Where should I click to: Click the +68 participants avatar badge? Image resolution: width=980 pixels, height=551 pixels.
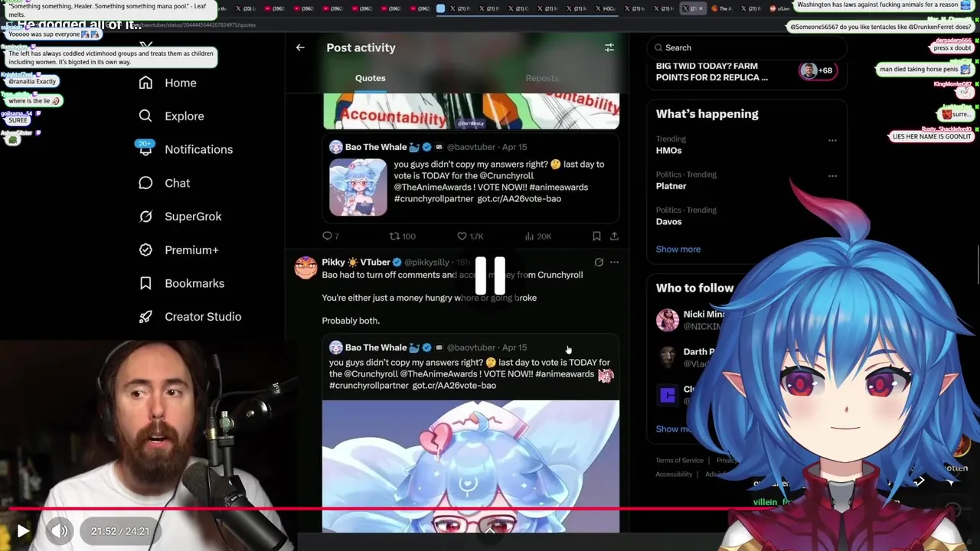(817, 70)
